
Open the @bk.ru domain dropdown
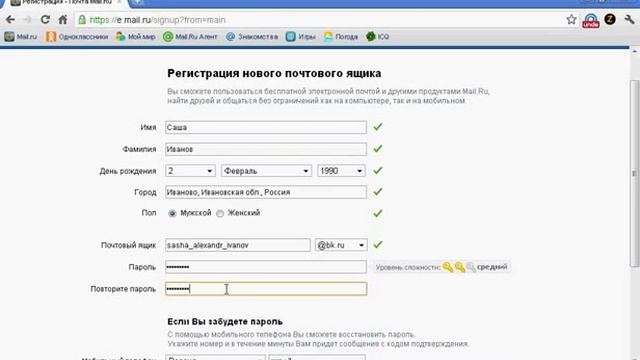coord(341,245)
